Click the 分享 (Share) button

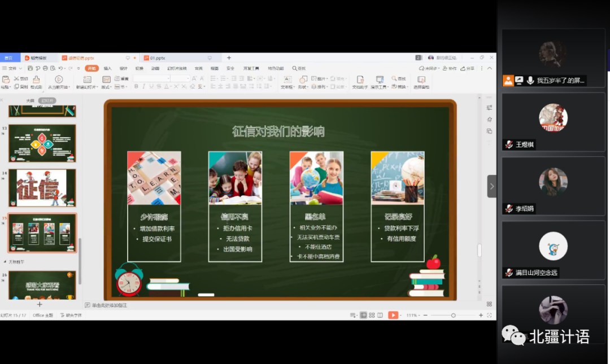(468, 68)
